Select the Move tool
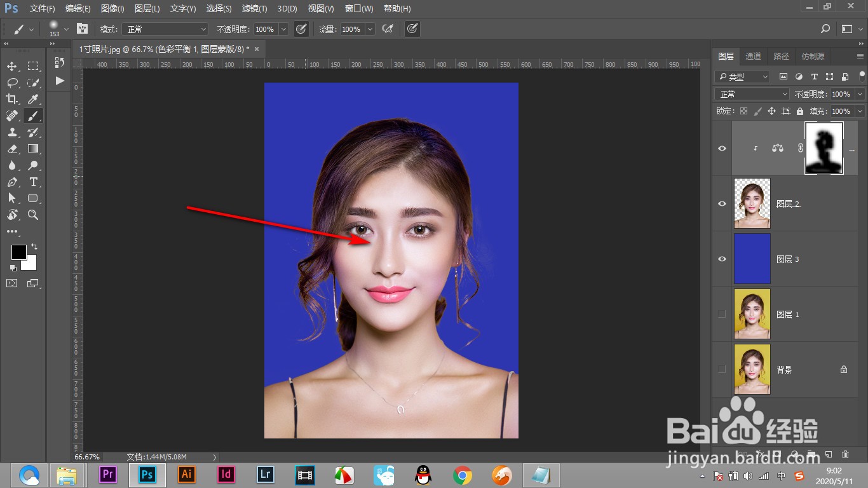Screen dimensions: 868x488 12,66
